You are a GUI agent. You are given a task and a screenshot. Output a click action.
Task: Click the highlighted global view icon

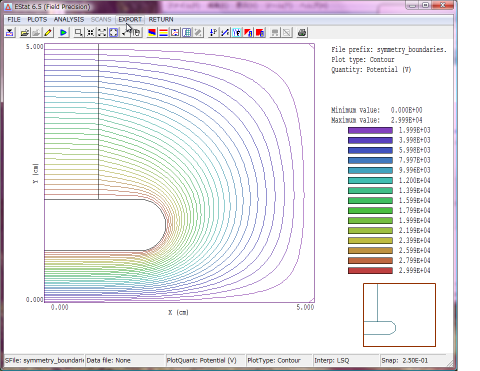tap(114, 33)
